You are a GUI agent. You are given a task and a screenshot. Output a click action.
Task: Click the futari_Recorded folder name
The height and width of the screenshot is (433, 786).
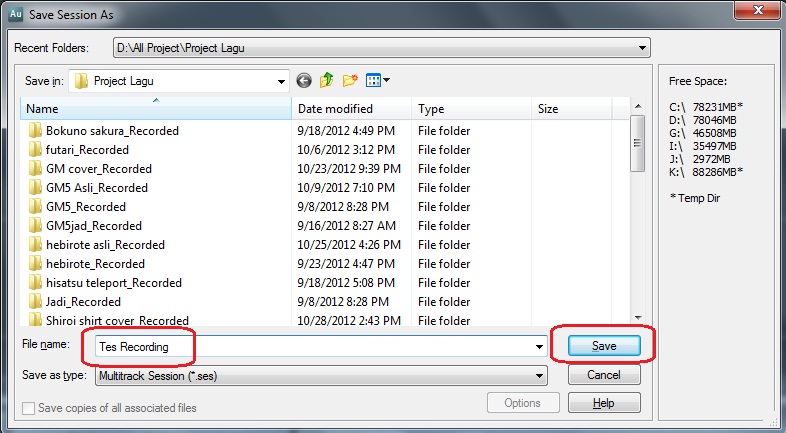click(x=87, y=150)
